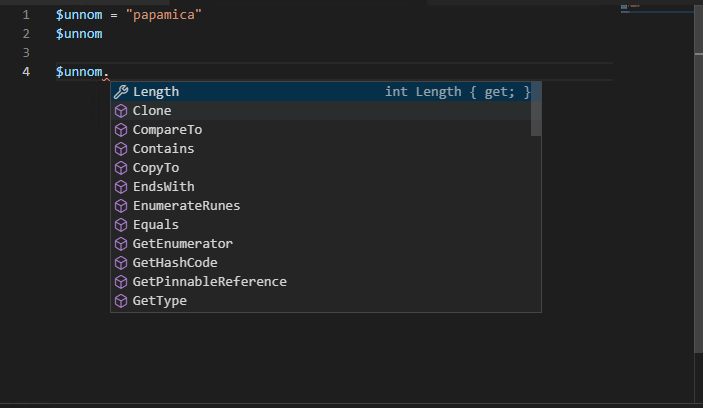Click the method icon next to GetType
Viewport: 703px width, 408px height.
pyautogui.click(x=121, y=301)
